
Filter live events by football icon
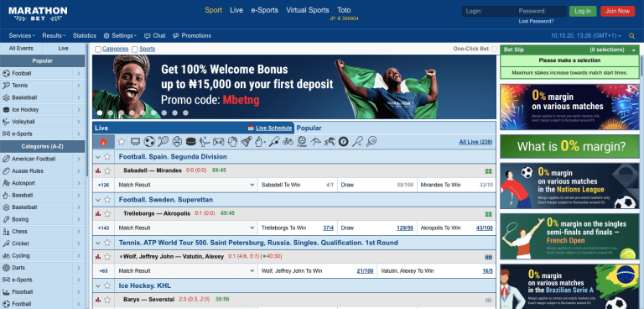point(149,142)
